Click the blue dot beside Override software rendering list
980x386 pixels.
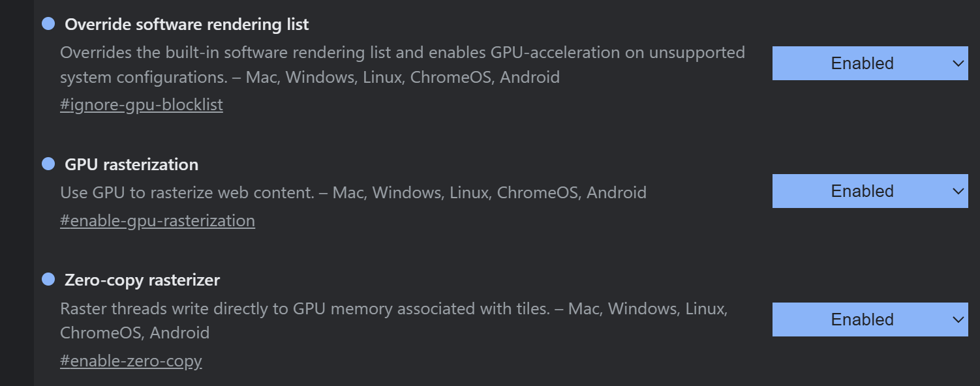(48, 24)
